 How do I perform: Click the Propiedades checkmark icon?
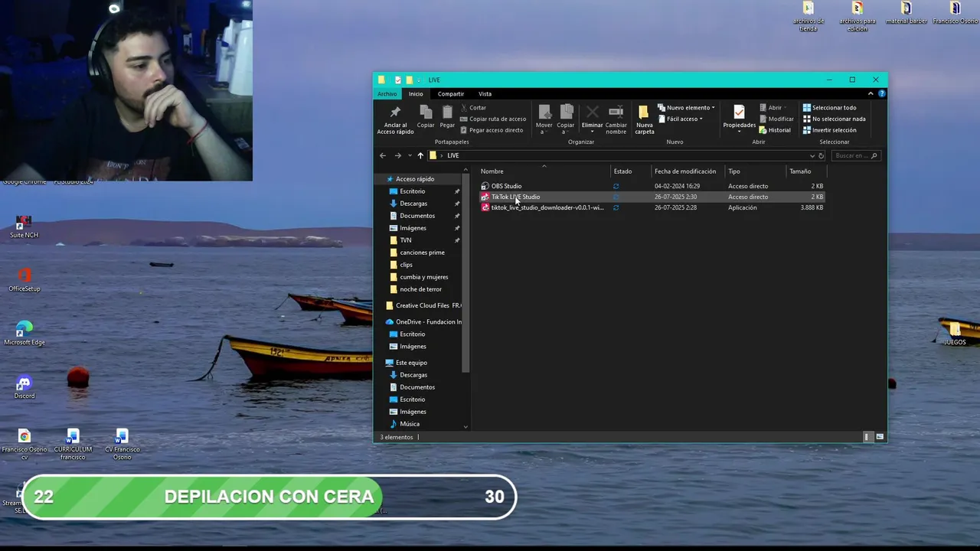tap(739, 112)
